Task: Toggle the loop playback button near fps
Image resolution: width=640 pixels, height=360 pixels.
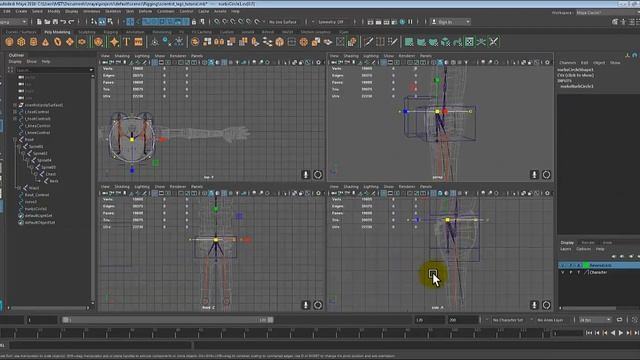Action: pyautogui.click(x=619, y=320)
